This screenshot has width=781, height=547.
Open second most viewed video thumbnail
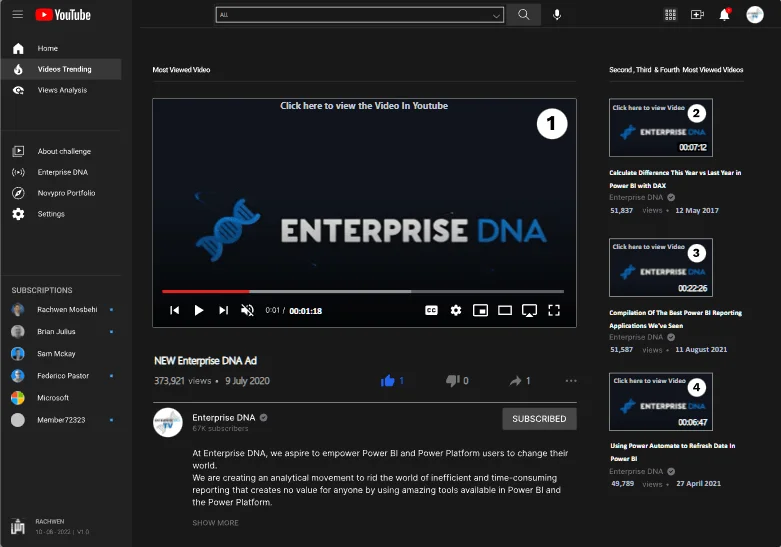click(660, 128)
